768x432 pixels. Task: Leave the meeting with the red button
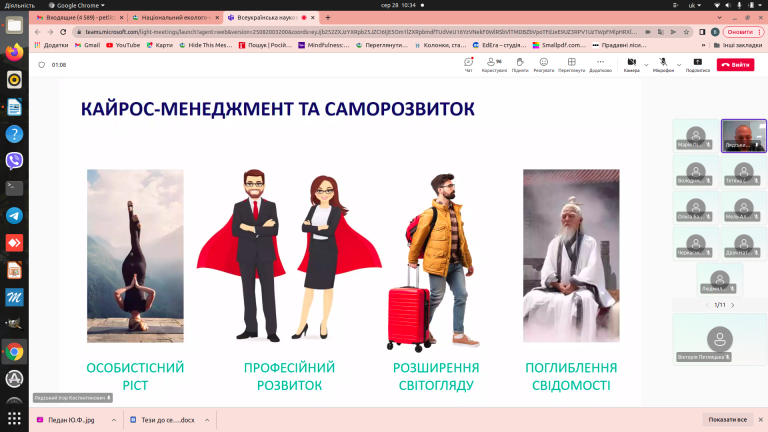[735, 64]
